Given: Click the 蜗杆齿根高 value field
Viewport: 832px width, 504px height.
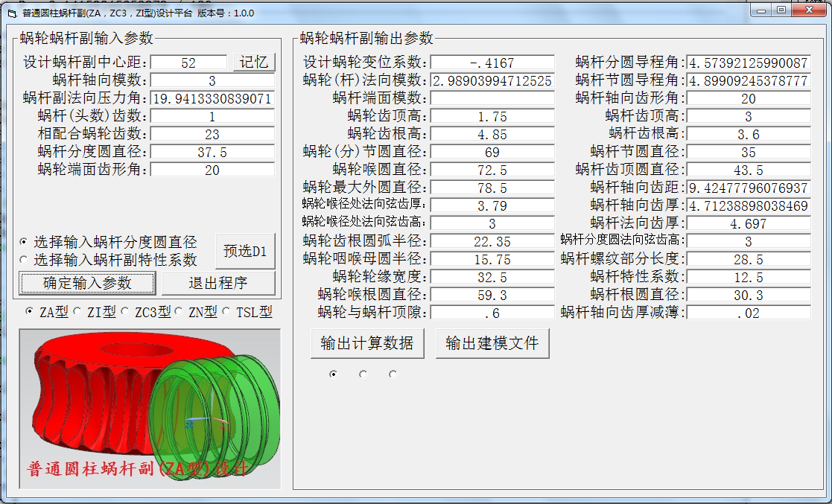Looking at the screenshot, I should [749, 134].
